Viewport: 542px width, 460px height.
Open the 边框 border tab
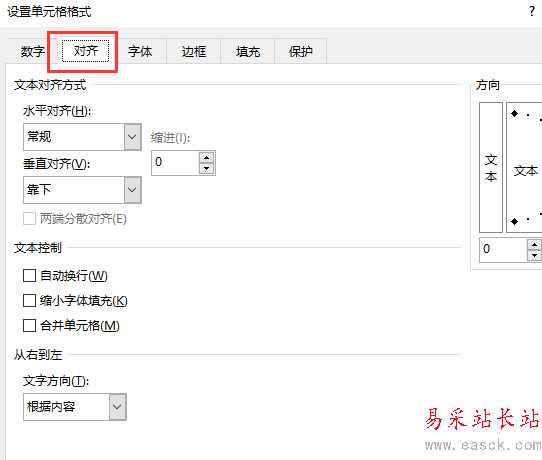(194, 51)
